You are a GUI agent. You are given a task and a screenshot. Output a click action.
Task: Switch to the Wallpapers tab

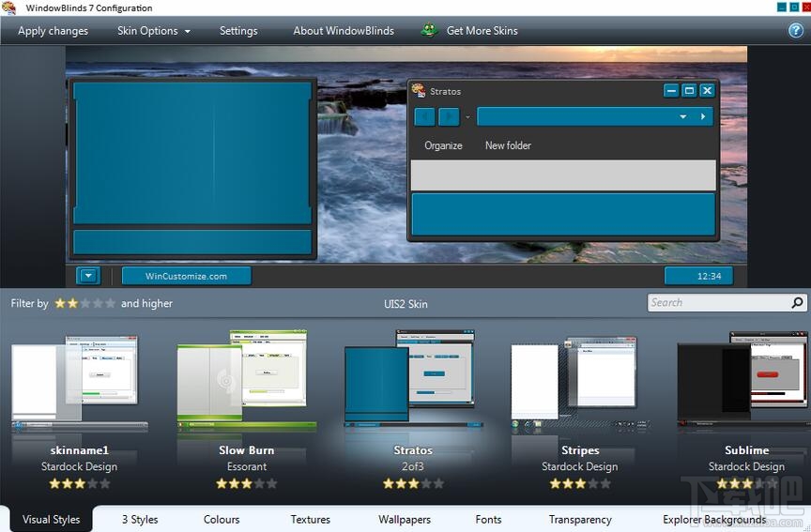click(x=405, y=519)
